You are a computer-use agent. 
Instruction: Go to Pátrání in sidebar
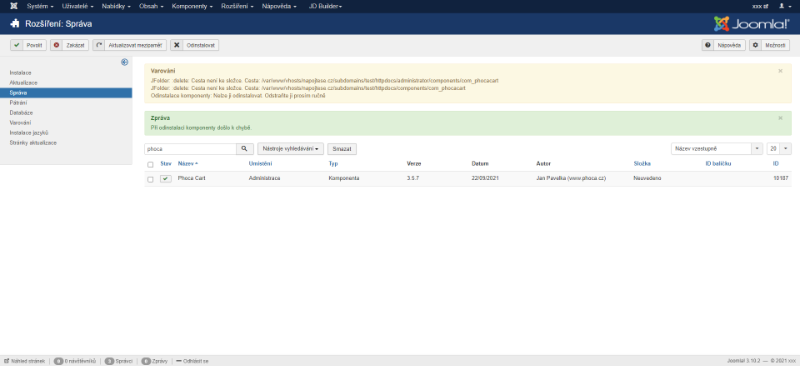18,103
